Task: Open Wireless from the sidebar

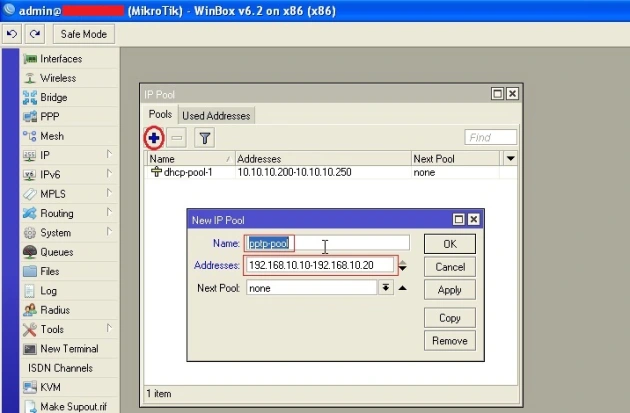Action: coord(57,78)
